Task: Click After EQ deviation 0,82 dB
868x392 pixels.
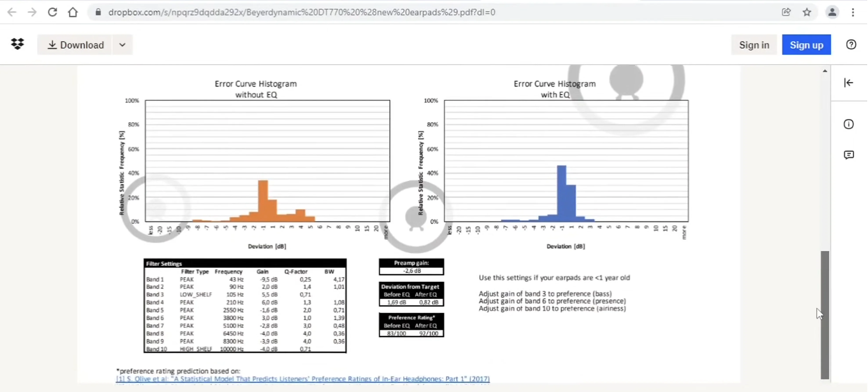Action: [429, 302]
